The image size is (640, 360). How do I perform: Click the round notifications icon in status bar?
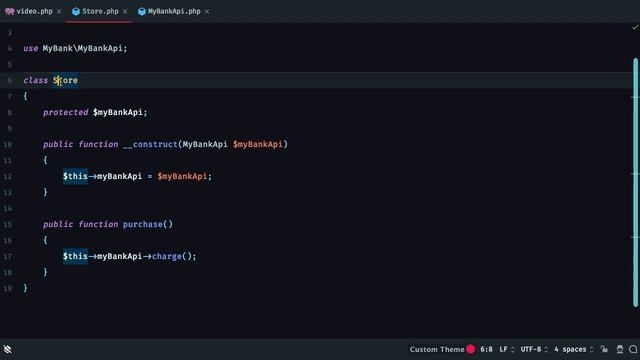(x=633, y=349)
